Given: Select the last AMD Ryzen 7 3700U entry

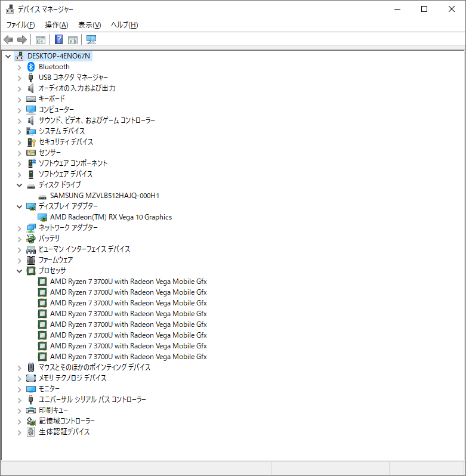Looking at the screenshot, I should (128, 356).
